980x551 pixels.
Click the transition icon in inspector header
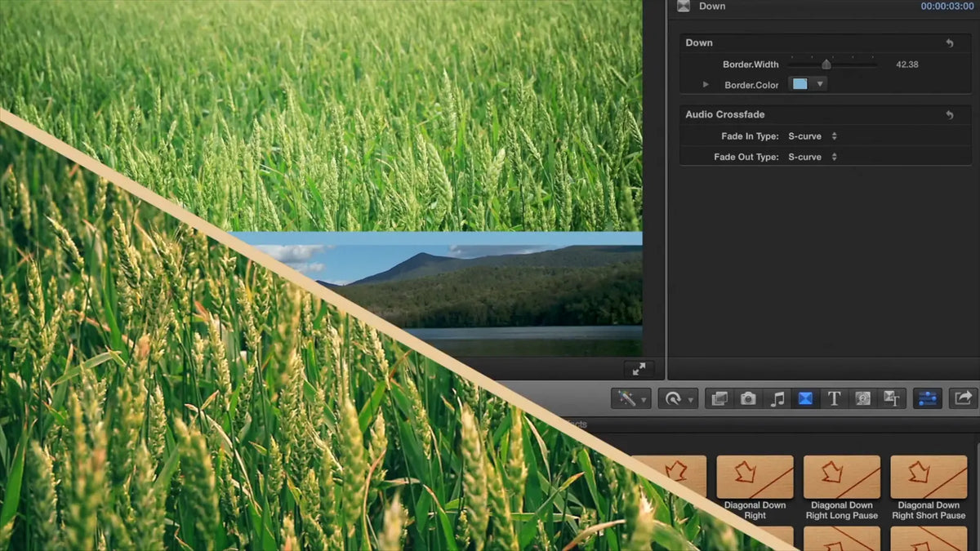[x=684, y=6]
